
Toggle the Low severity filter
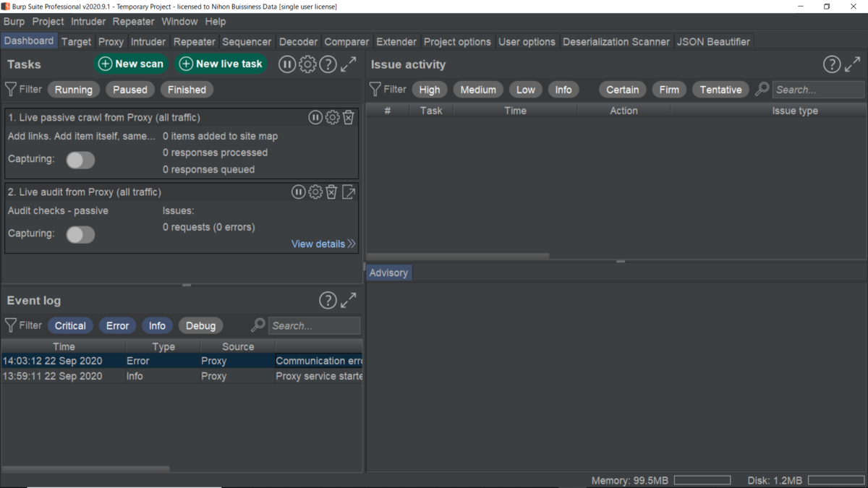[526, 90]
